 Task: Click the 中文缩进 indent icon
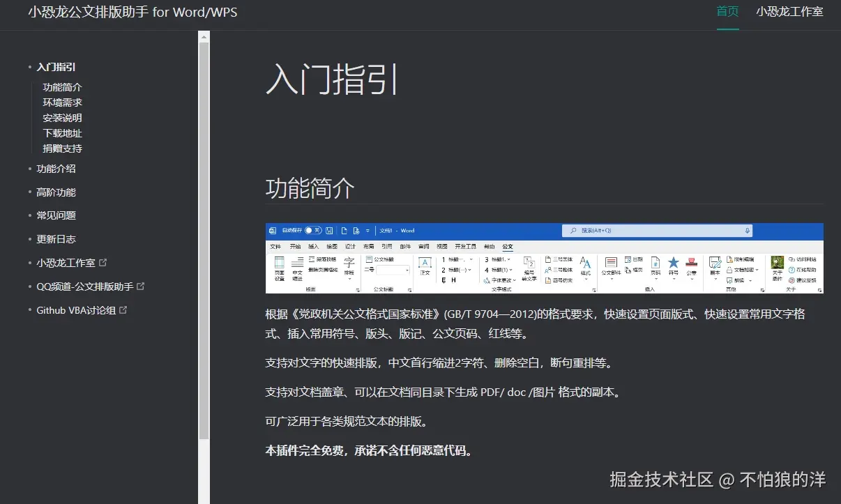[298, 267]
